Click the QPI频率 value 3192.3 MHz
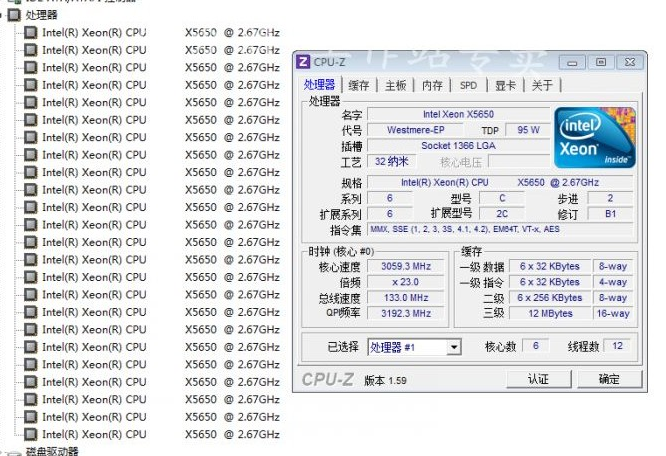The width and height of the screenshot is (666, 456). (406, 313)
